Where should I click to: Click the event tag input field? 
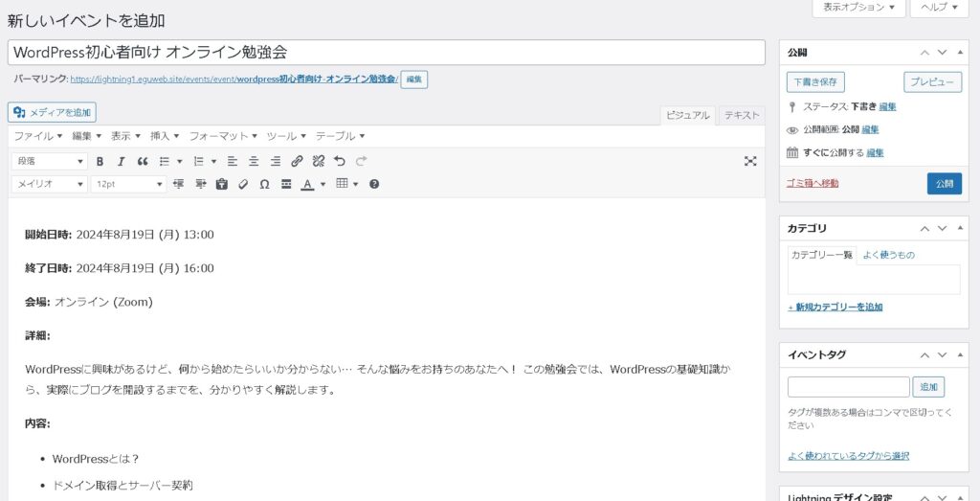click(848, 387)
